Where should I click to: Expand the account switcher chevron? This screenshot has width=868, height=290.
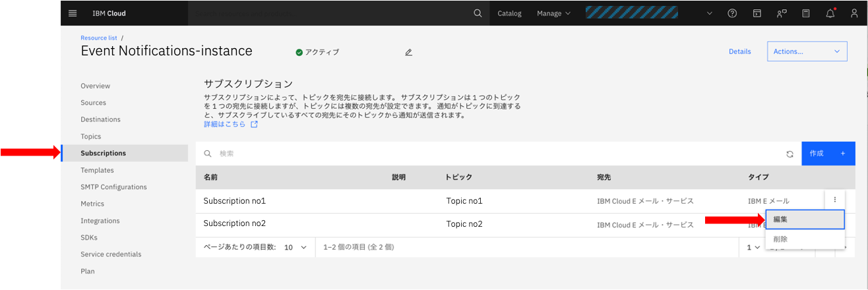(x=710, y=13)
